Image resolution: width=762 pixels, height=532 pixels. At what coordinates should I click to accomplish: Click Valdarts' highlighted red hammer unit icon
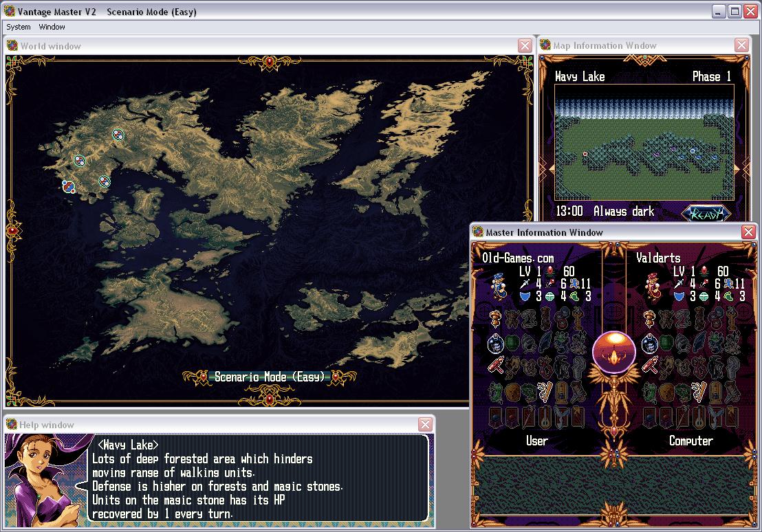650,366
